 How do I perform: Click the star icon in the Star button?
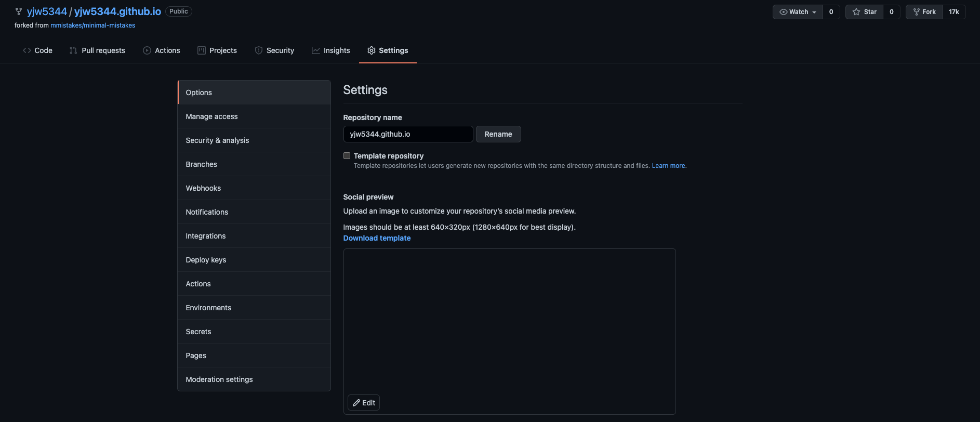pyautogui.click(x=856, y=12)
